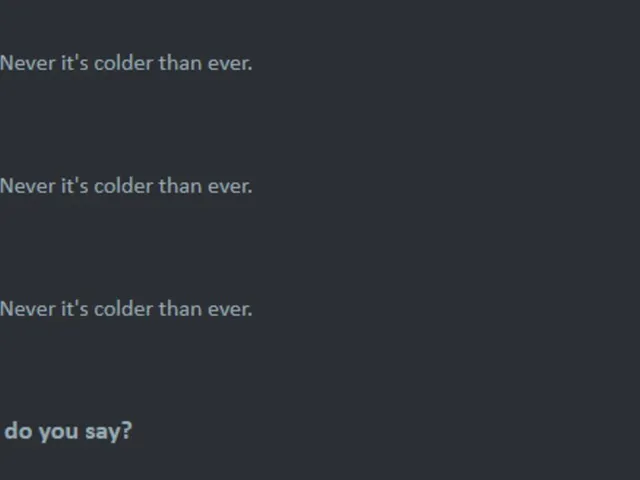
Task: Click the bold word "say?" in the heading
Action: pyautogui.click(x=109, y=432)
